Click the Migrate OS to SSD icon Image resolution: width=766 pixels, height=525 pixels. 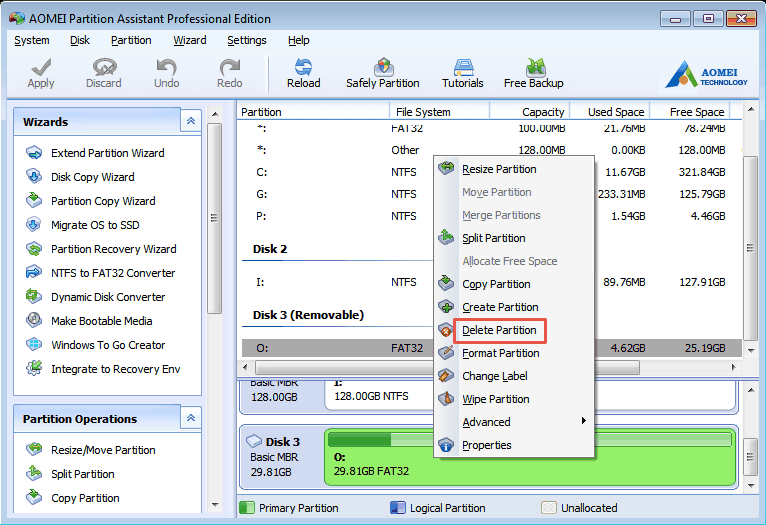[34, 224]
